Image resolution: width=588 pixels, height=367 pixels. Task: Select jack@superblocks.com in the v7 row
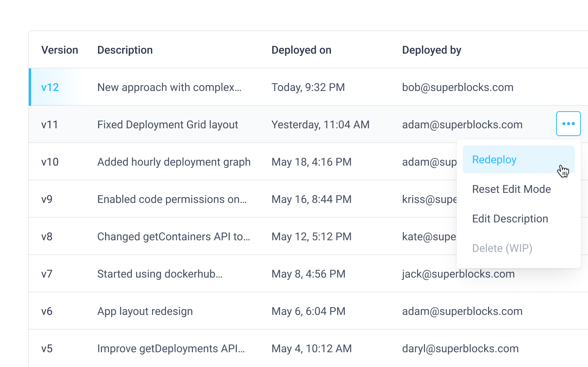point(458,274)
